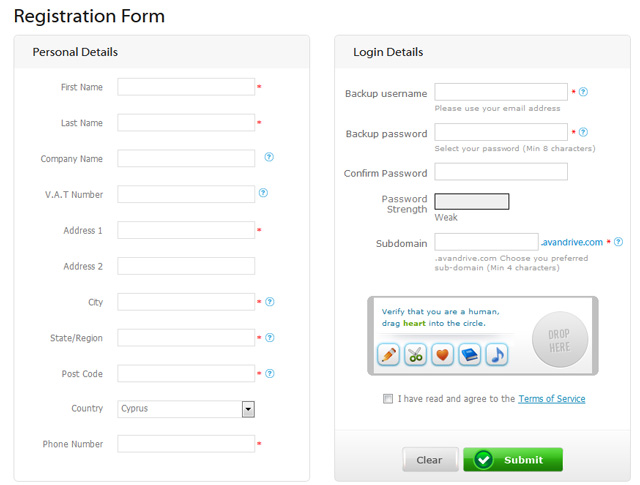Image resolution: width=640 pixels, height=485 pixels.
Task: Open help icon next to Company Name
Action: [x=269, y=157]
